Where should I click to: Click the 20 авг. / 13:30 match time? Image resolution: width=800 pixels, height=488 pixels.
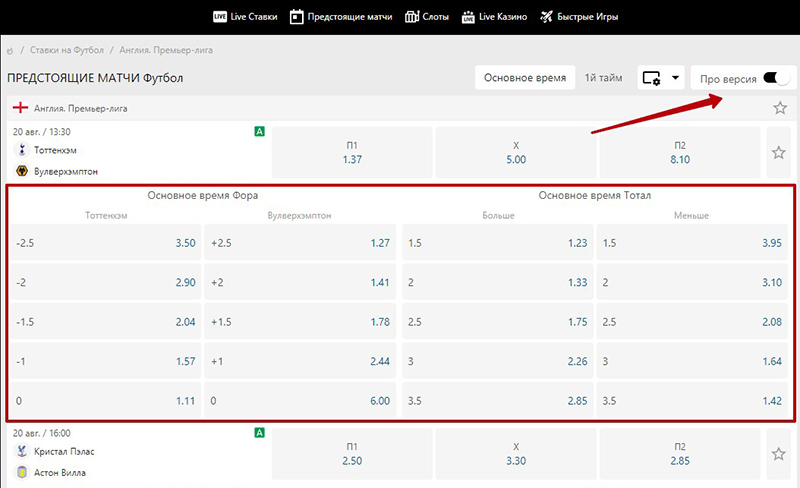coord(42,132)
